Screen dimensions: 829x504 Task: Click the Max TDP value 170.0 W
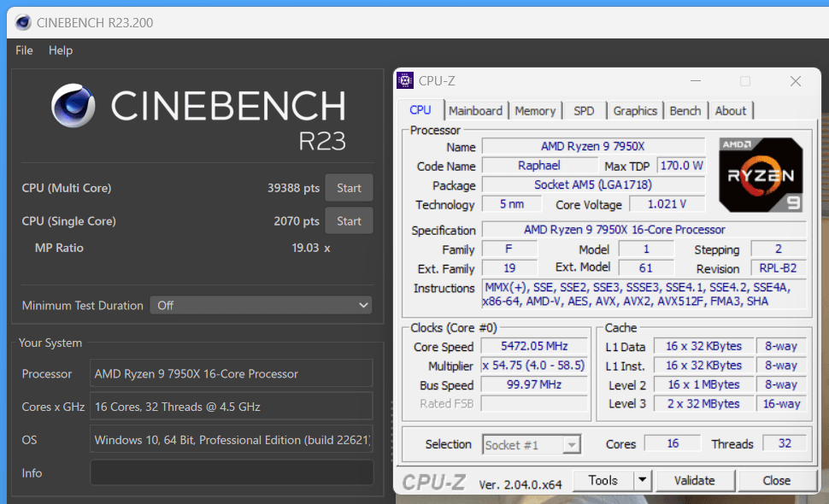coord(681,166)
